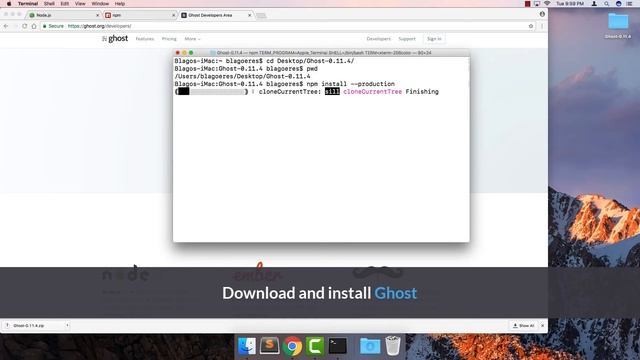Viewport: 640px width, 360px height.
Task: Close the downloads bar
Action: (542, 326)
